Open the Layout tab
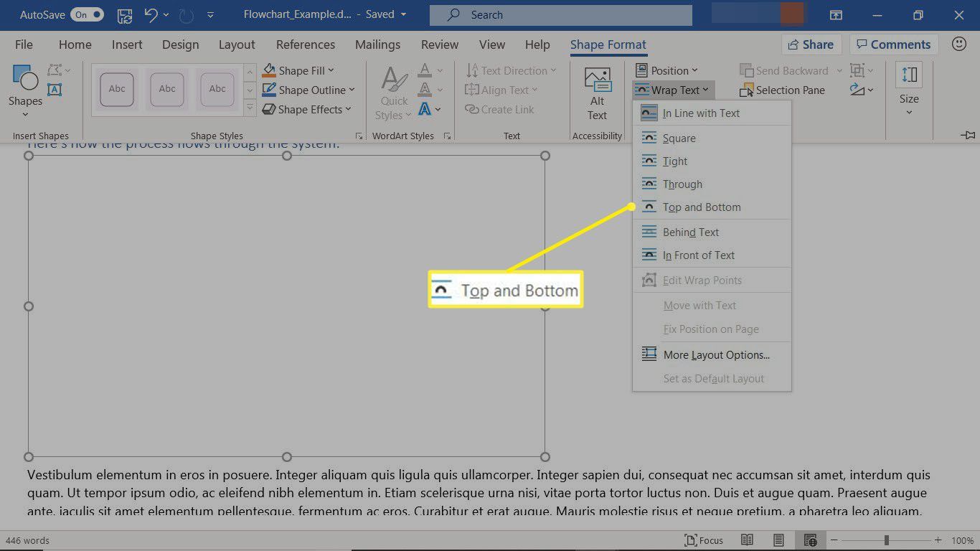980x551 pixels. (x=237, y=44)
